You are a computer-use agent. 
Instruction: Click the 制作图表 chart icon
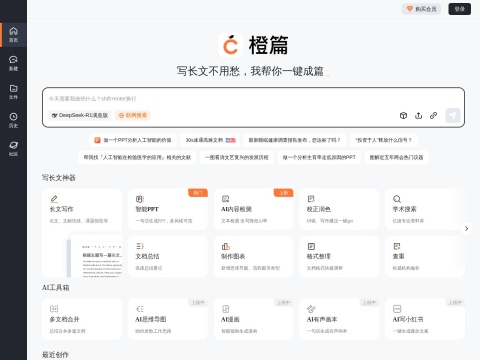point(225,246)
